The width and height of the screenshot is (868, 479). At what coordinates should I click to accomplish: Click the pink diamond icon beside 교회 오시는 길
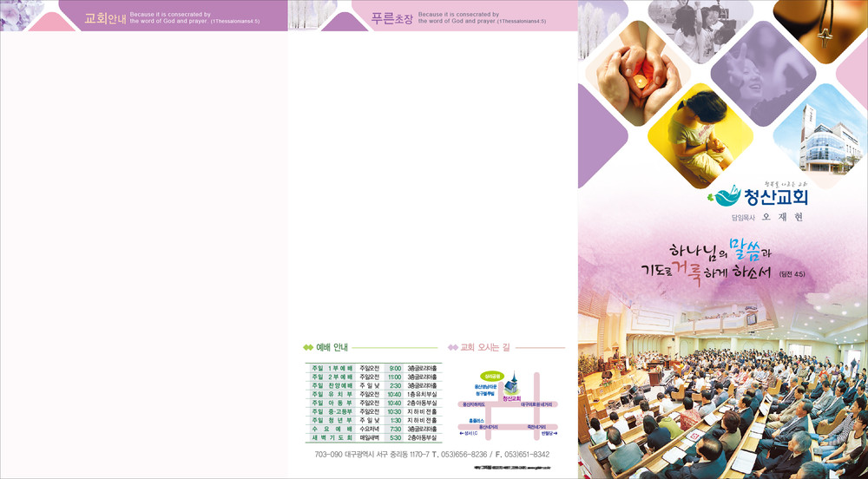tap(452, 347)
